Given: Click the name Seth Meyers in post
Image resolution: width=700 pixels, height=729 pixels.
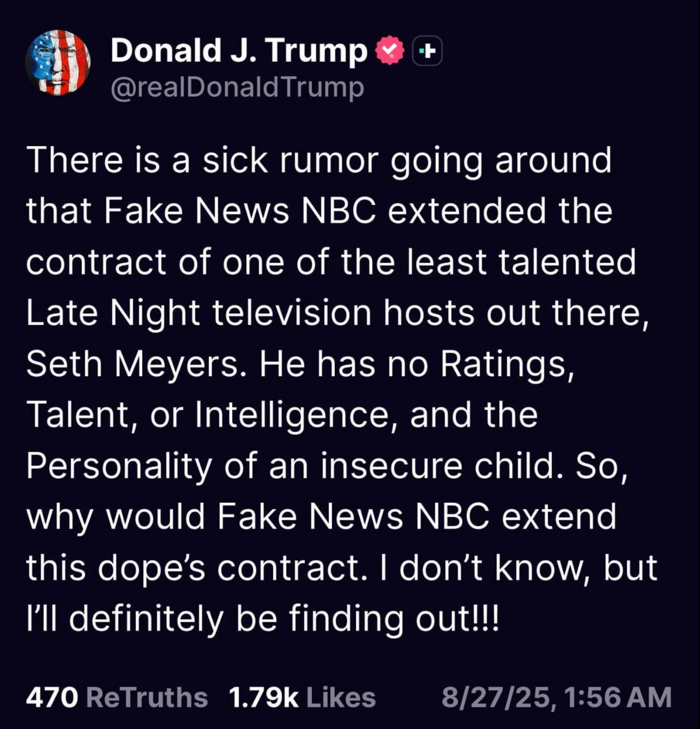Looking at the screenshot, I should (132, 363).
